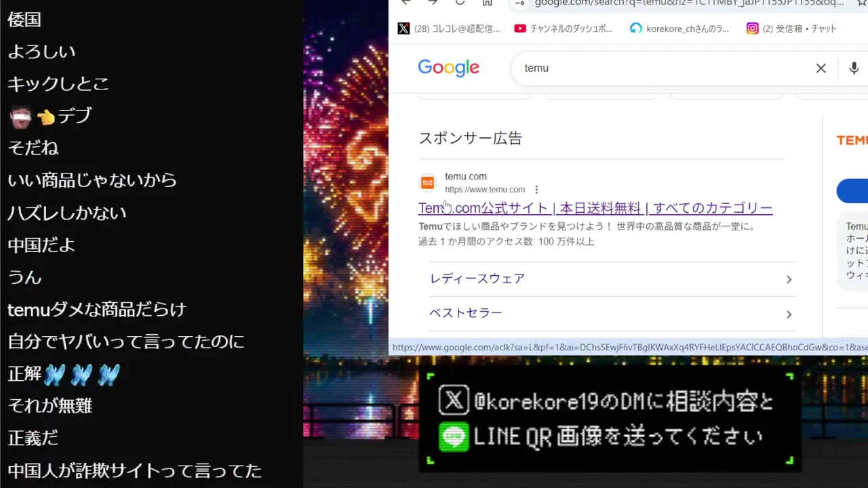Open the YouTube チャンネルのダッシュボ bookmark
This screenshot has height=488, width=868.
[x=564, y=28]
